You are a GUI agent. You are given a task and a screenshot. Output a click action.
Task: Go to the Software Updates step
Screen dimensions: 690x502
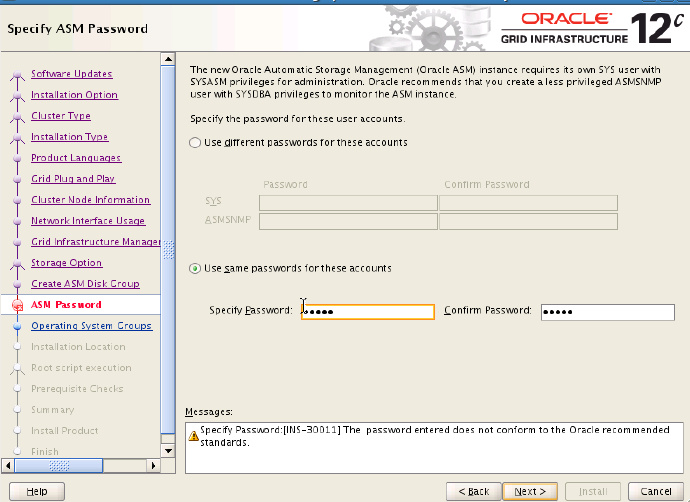[71, 73]
